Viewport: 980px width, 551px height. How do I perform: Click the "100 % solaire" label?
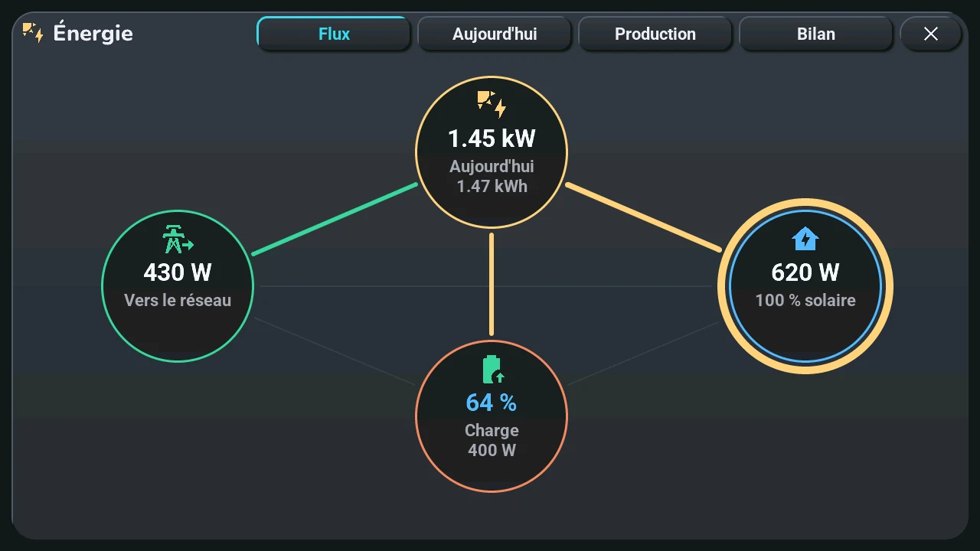coord(805,300)
